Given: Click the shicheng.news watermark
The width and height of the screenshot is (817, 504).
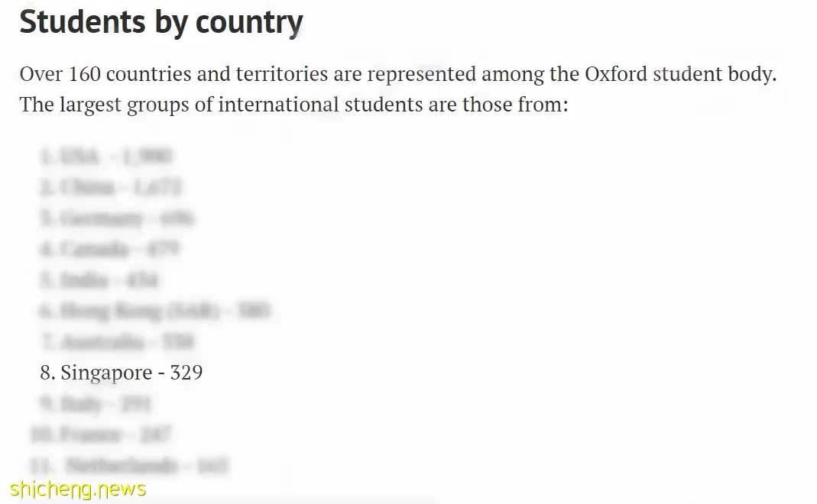Looking at the screenshot, I should tap(78, 489).
